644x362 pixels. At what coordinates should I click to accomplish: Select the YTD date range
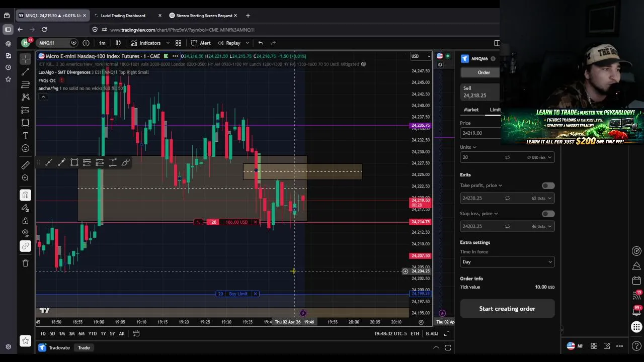(93, 333)
